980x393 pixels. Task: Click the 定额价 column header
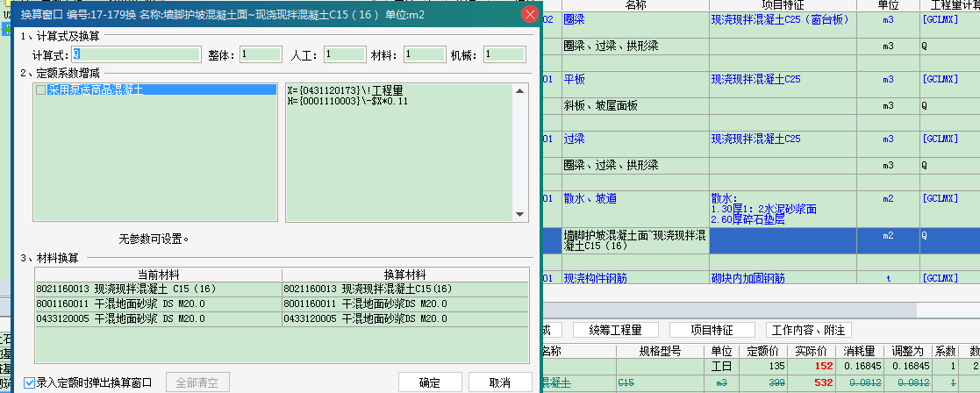click(763, 351)
